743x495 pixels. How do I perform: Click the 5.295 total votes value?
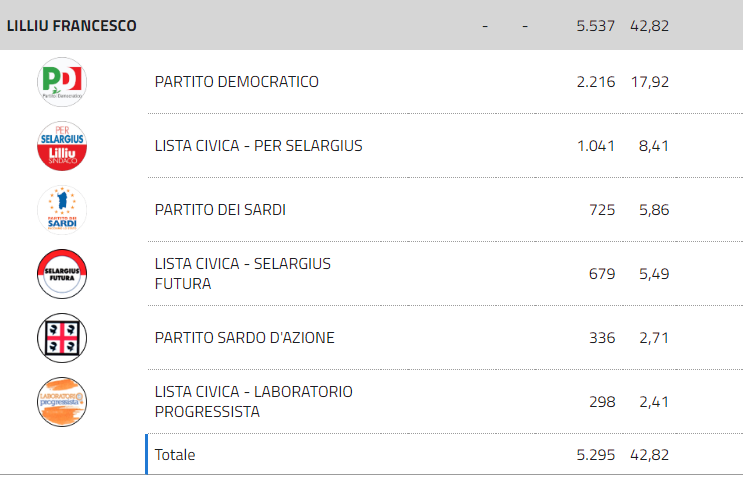pyautogui.click(x=596, y=455)
